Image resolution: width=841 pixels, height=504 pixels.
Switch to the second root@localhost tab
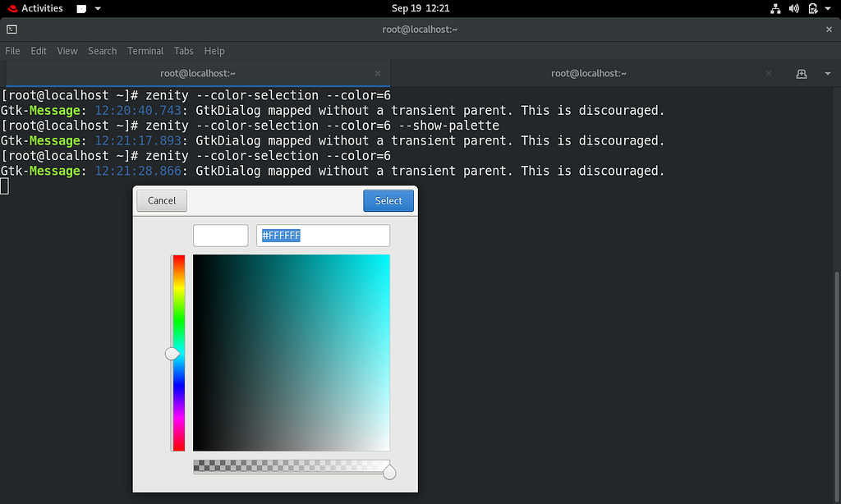coord(588,73)
